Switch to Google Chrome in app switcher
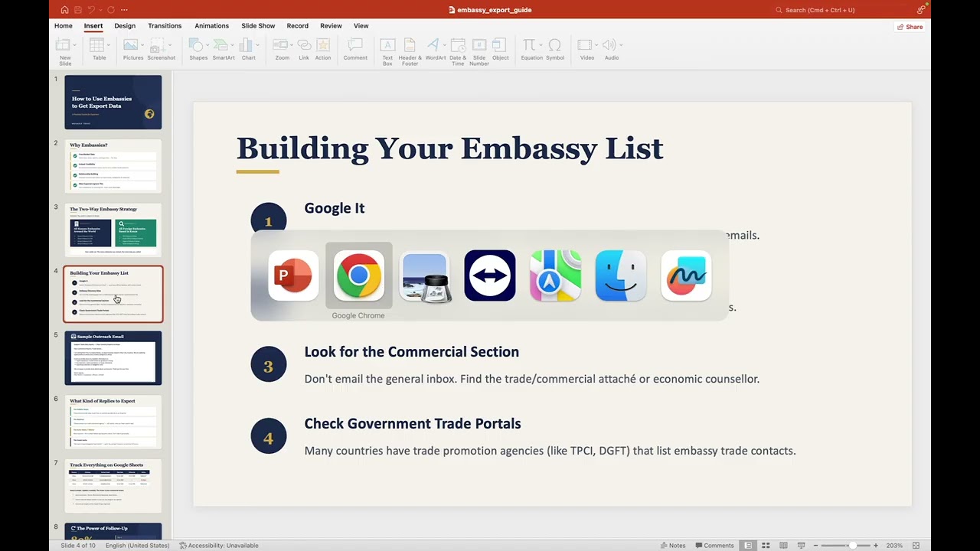 pyautogui.click(x=358, y=275)
